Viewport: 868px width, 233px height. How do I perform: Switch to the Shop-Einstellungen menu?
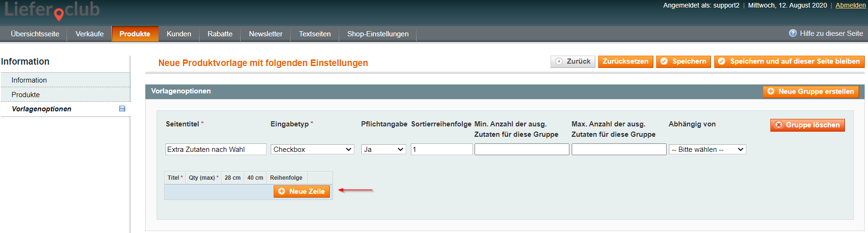378,34
